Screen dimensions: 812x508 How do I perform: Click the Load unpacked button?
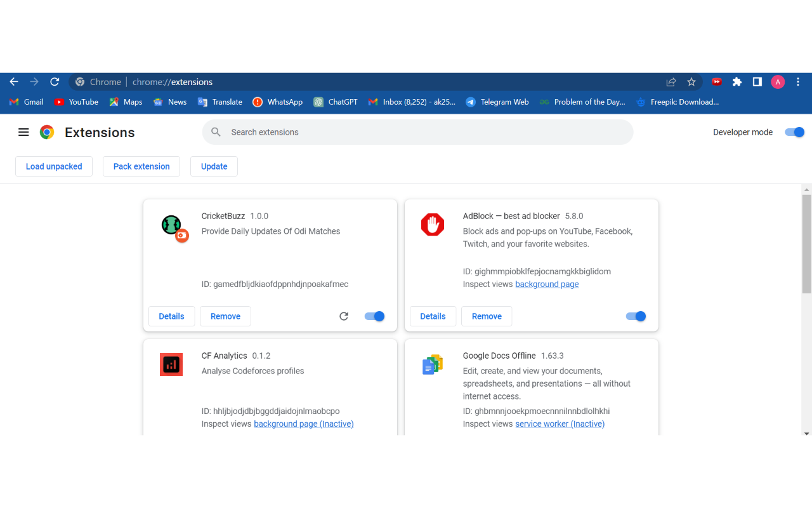point(54,166)
